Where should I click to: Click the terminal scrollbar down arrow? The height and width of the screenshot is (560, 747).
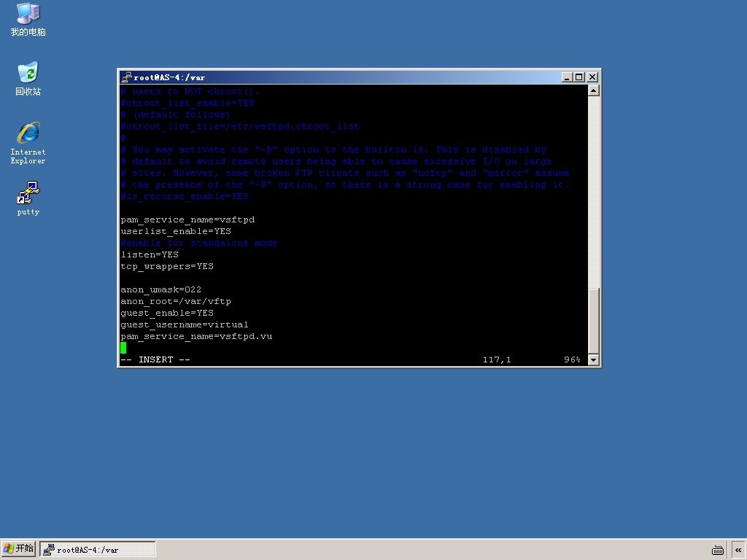point(593,359)
